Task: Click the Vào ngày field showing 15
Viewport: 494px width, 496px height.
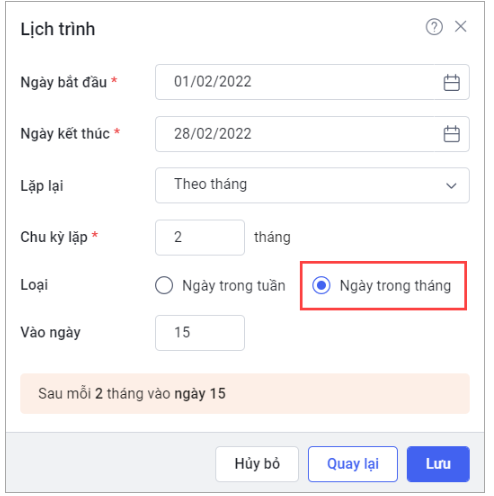Action: point(200,333)
